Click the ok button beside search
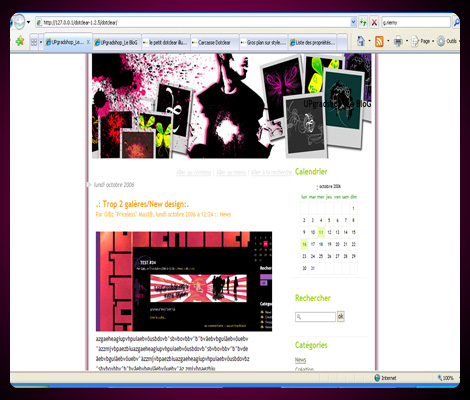 click(340, 316)
